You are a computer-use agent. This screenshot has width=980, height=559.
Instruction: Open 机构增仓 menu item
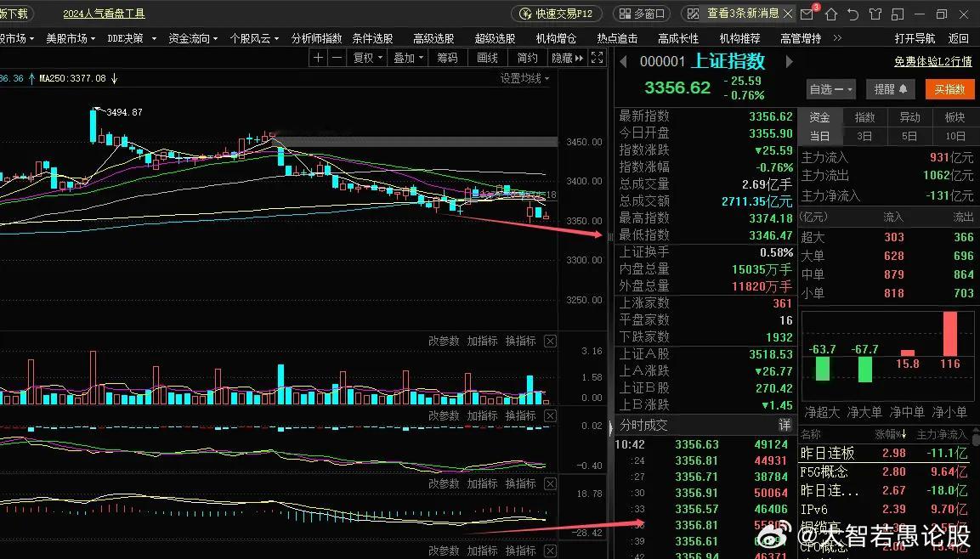tap(556, 38)
